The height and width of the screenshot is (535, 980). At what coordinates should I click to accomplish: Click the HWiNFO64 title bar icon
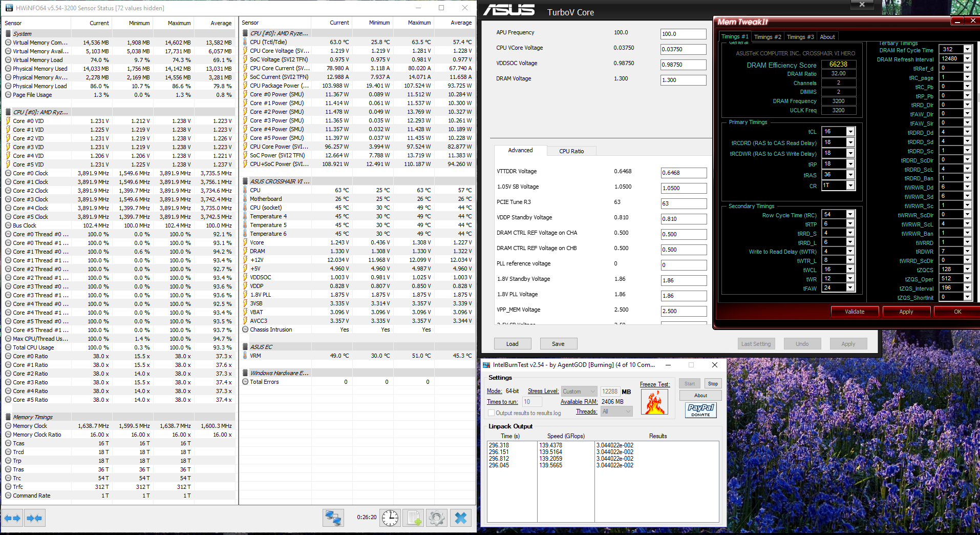coord(9,8)
